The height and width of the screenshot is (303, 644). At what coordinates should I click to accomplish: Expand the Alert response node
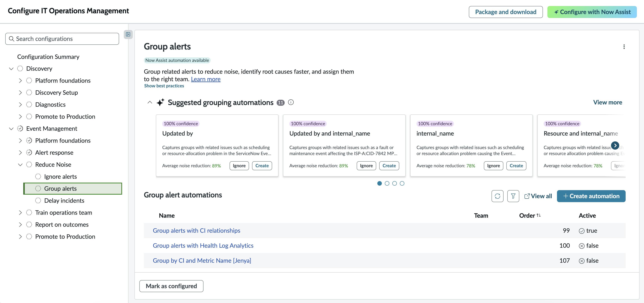click(20, 152)
